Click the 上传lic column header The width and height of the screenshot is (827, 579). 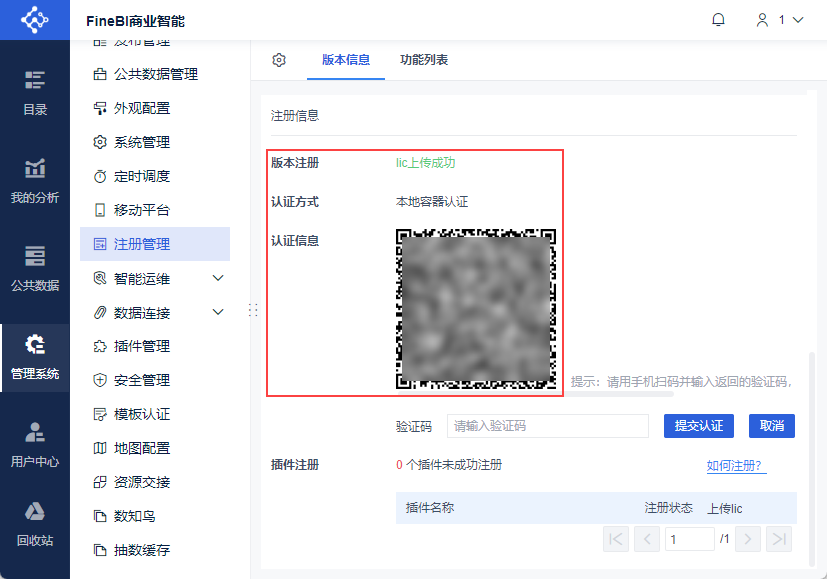pos(725,508)
